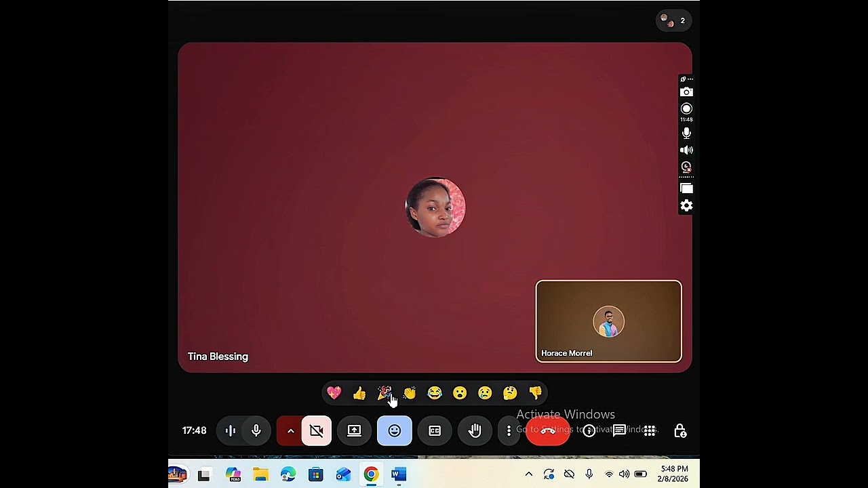Click the 11:48 recording timer

pyautogui.click(x=686, y=119)
